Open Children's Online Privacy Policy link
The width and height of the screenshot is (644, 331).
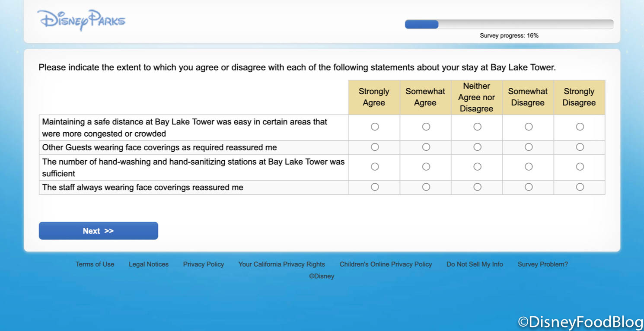[x=386, y=264]
